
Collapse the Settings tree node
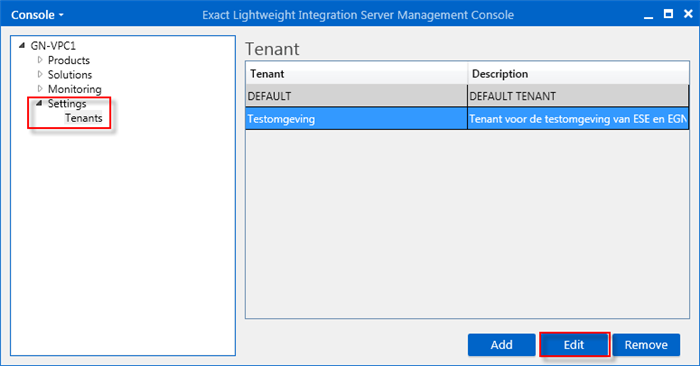(x=39, y=103)
